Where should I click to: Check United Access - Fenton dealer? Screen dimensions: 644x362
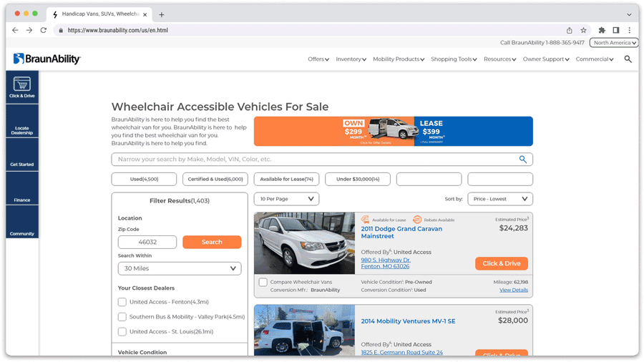(x=122, y=302)
